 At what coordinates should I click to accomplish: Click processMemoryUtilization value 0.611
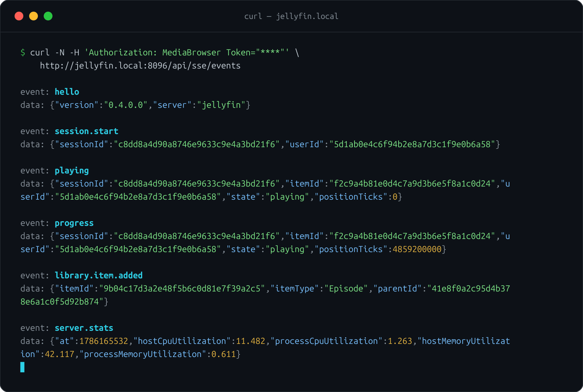[x=224, y=354]
